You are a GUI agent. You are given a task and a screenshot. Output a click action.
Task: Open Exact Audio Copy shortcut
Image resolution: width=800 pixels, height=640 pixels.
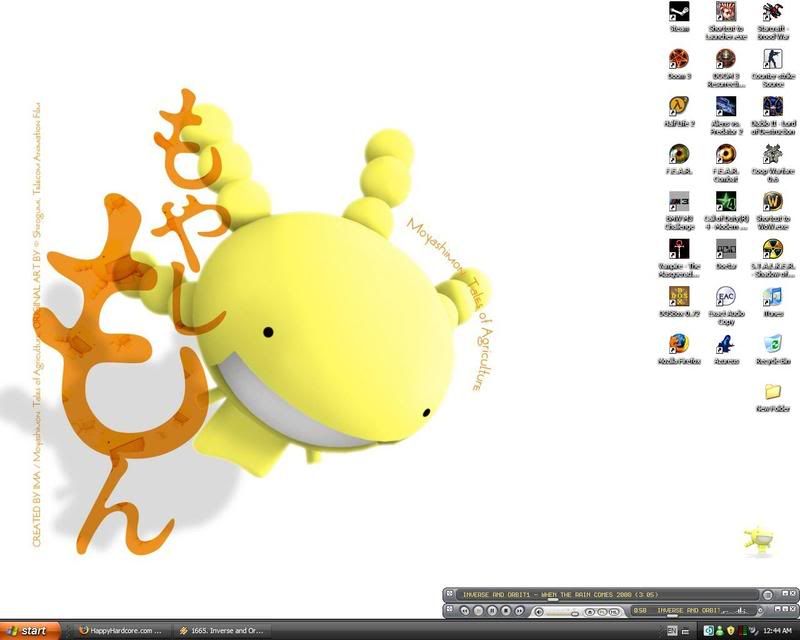tap(726, 297)
